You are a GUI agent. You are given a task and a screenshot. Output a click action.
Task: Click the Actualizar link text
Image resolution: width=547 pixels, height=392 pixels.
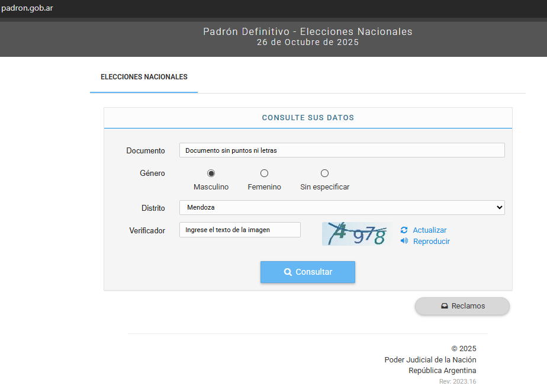pos(430,230)
